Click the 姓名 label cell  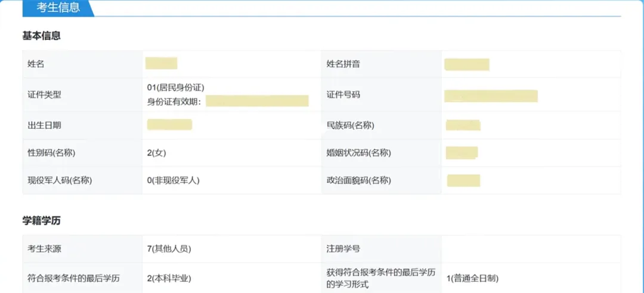82,64
